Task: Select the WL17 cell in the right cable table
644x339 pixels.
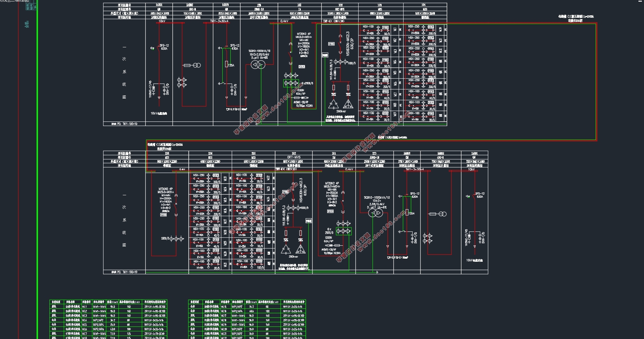Action: (x=225, y=316)
